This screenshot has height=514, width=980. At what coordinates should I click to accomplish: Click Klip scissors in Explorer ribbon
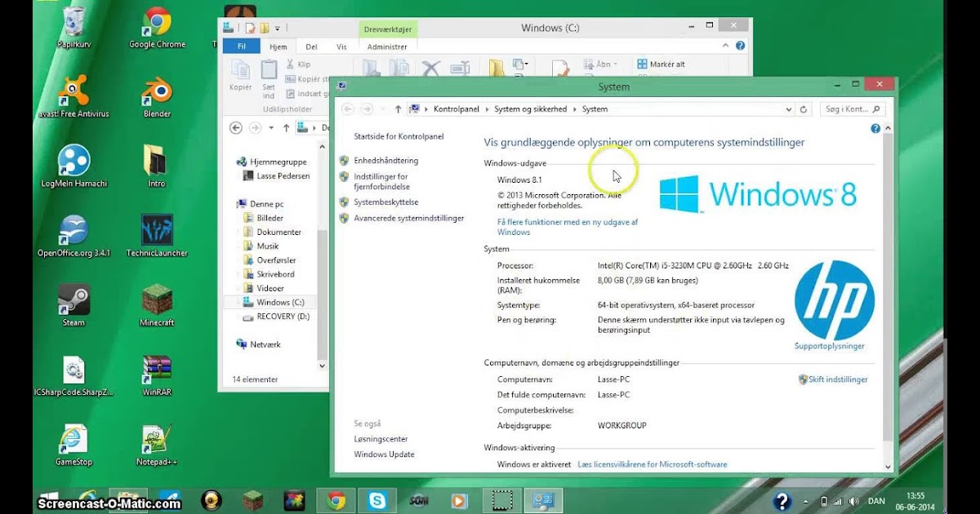[x=298, y=64]
